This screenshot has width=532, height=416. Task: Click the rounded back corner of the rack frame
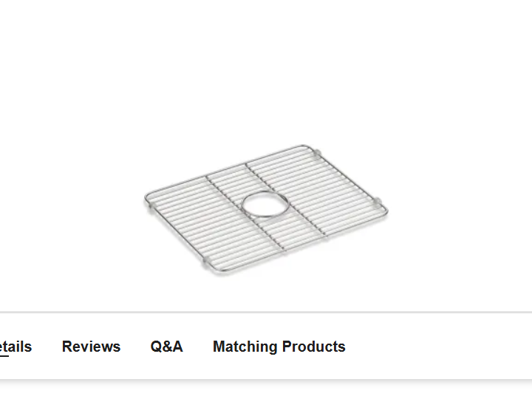click(305, 147)
